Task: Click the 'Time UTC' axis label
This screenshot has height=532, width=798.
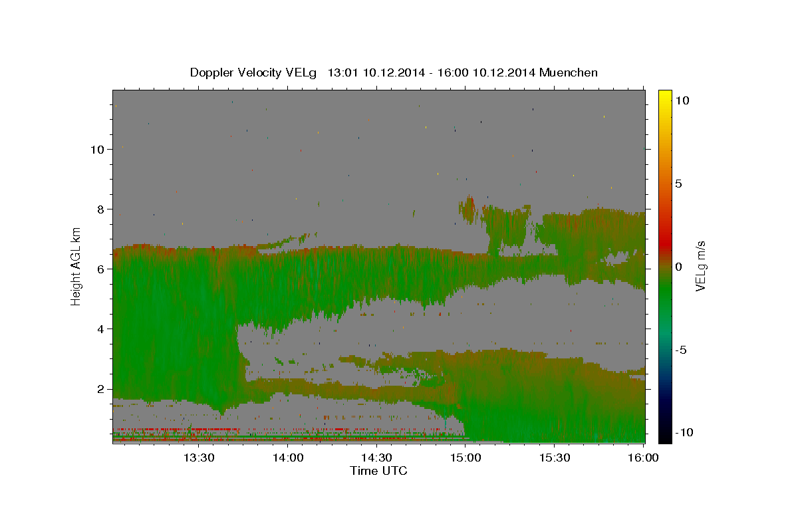Action: pyautogui.click(x=378, y=471)
